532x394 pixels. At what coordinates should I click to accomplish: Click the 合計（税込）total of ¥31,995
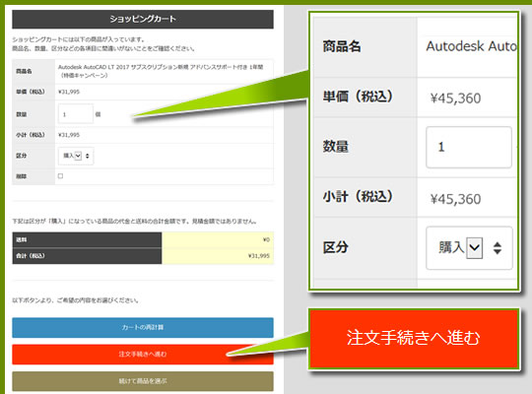coord(259,256)
